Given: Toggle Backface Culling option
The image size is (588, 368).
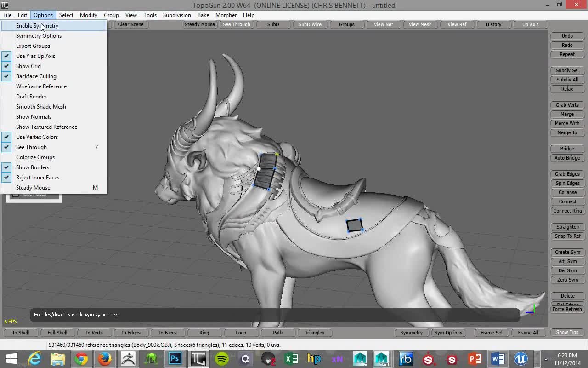Looking at the screenshot, I should (x=54, y=76).
